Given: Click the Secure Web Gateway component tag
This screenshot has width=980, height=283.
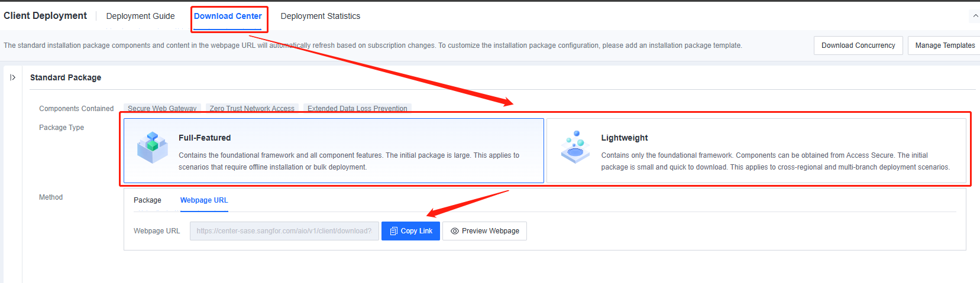Looking at the screenshot, I should [162, 108].
